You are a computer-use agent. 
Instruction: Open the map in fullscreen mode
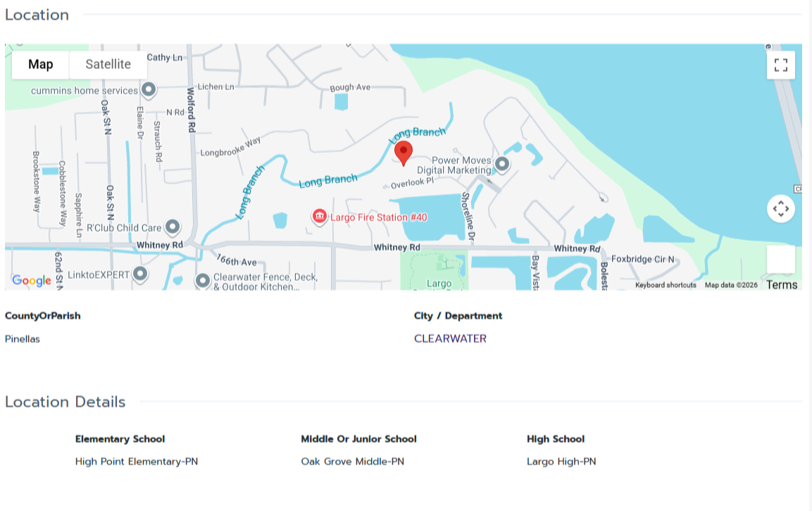coord(780,64)
